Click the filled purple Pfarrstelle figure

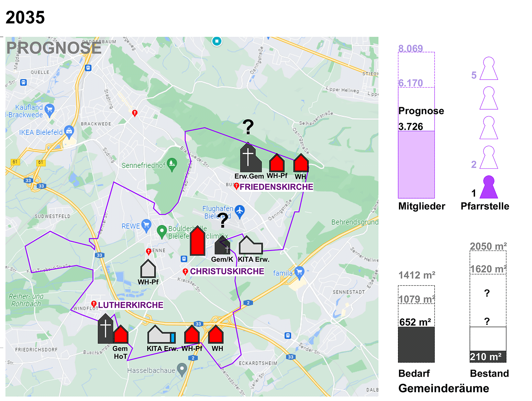(489, 187)
